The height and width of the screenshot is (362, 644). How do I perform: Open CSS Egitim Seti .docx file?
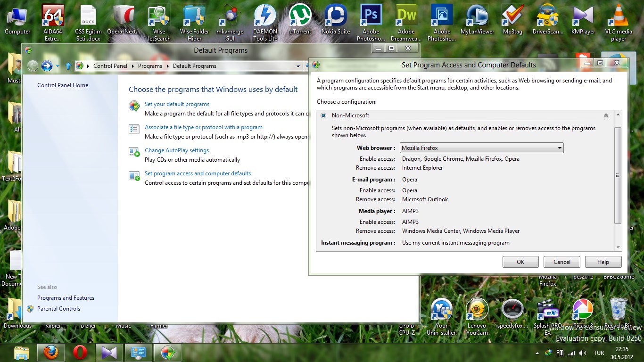coord(88,22)
